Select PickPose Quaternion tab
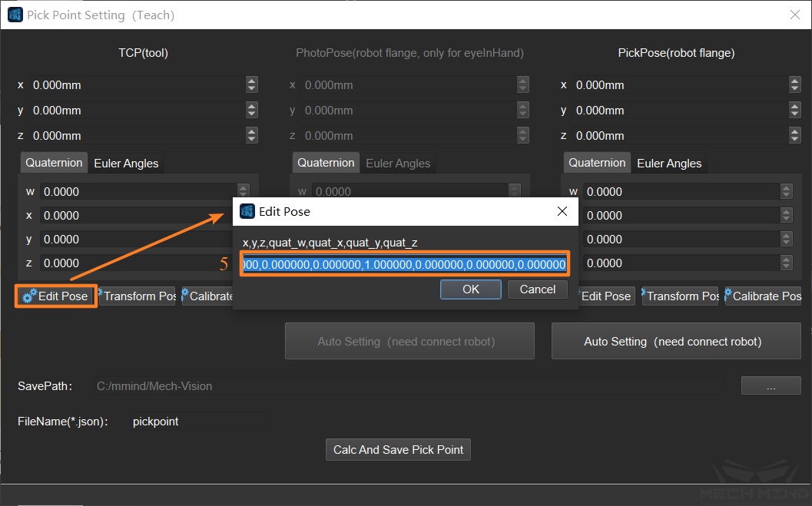Viewport: 812px width, 506px height. point(597,164)
